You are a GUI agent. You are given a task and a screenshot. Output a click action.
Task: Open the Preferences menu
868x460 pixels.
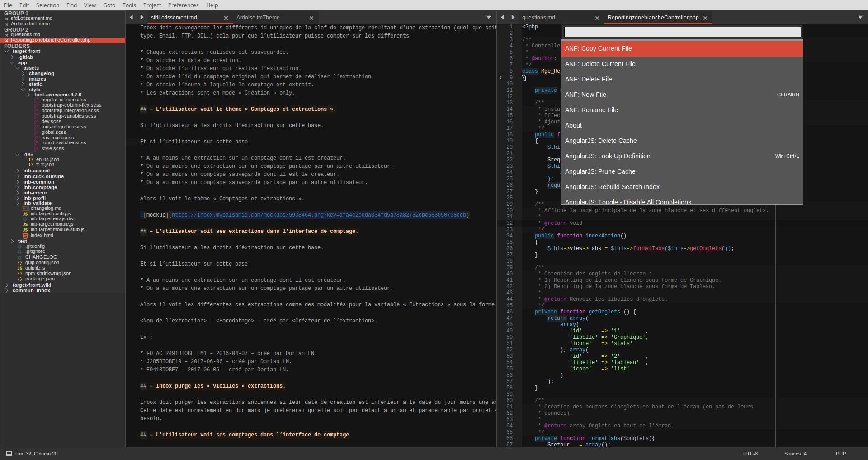point(183,5)
